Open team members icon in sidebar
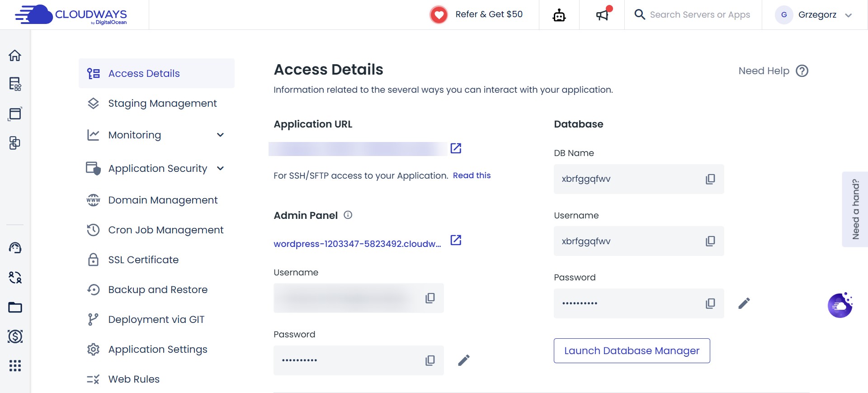Viewport: 868px width, 393px height. [15, 277]
